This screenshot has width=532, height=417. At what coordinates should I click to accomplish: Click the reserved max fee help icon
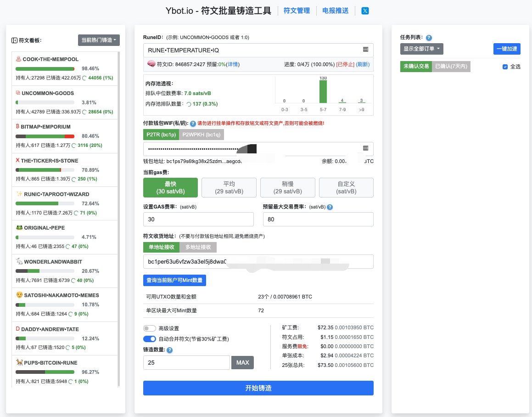(330, 207)
